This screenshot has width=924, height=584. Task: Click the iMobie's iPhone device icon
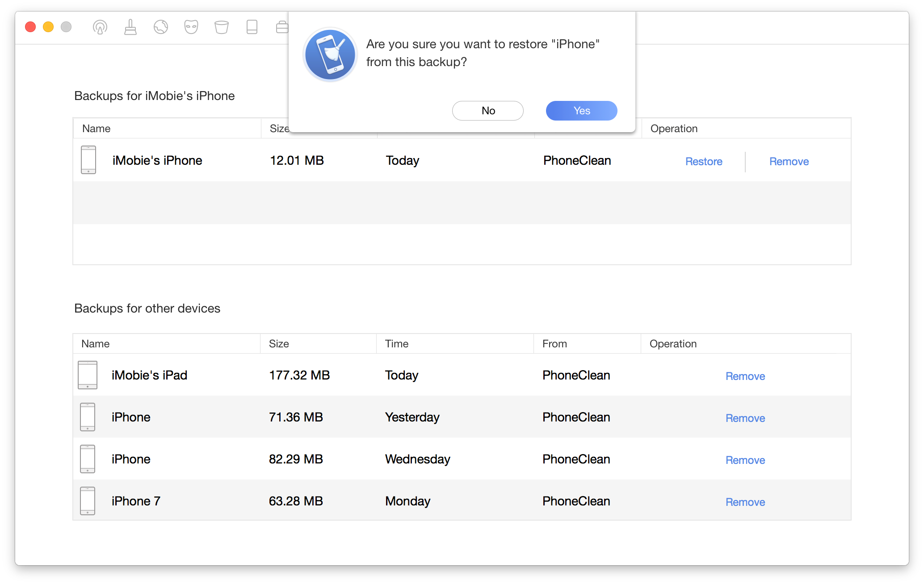pyautogui.click(x=88, y=160)
